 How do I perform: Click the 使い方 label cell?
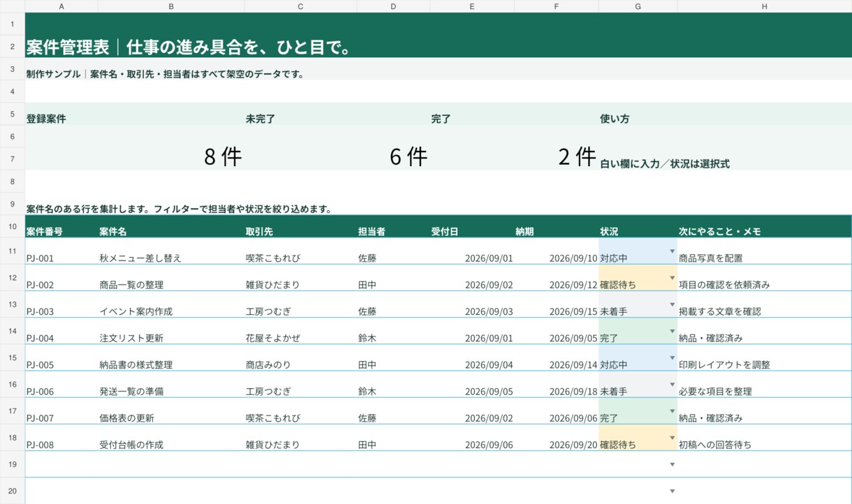tap(725, 114)
